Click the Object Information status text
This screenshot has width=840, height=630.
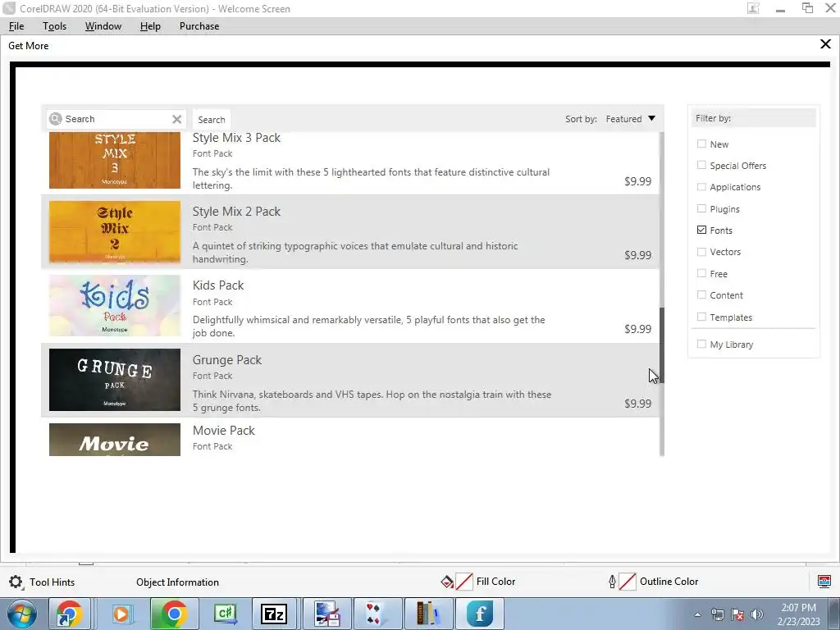[177, 582]
